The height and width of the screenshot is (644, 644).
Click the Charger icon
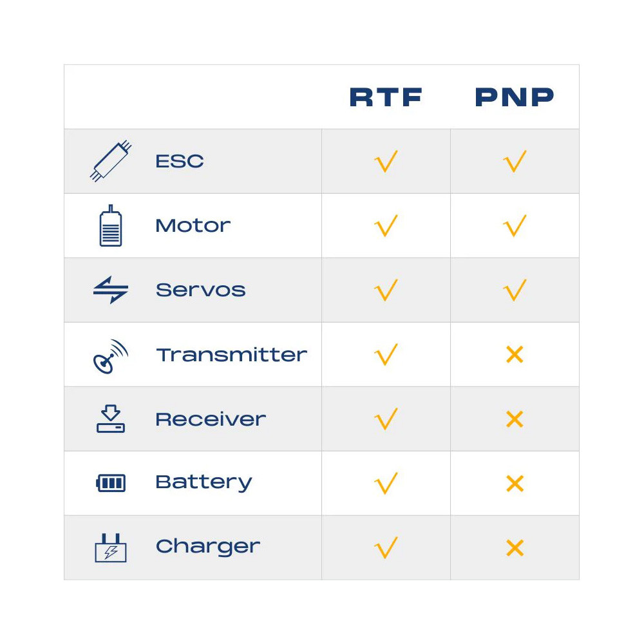click(x=111, y=548)
